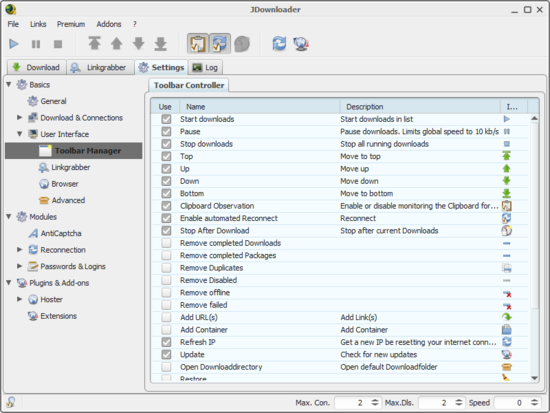The width and height of the screenshot is (550, 413).
Task: Click the Remove offline row icon
Action: pyautogui.click(x=507, y=294)
